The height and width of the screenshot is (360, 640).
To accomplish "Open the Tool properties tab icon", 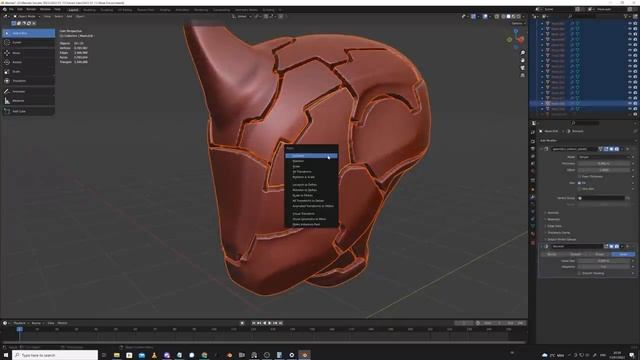I will pyautogui.click(x=533, y=132).
